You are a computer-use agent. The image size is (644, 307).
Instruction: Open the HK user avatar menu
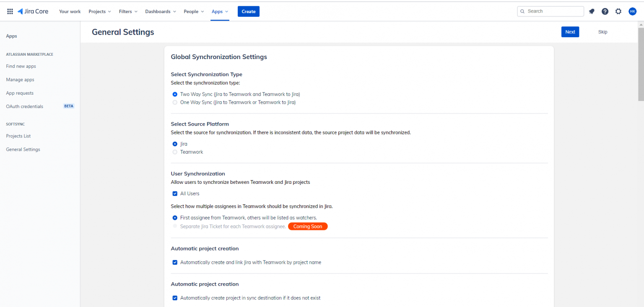click(x=632, y=11)
